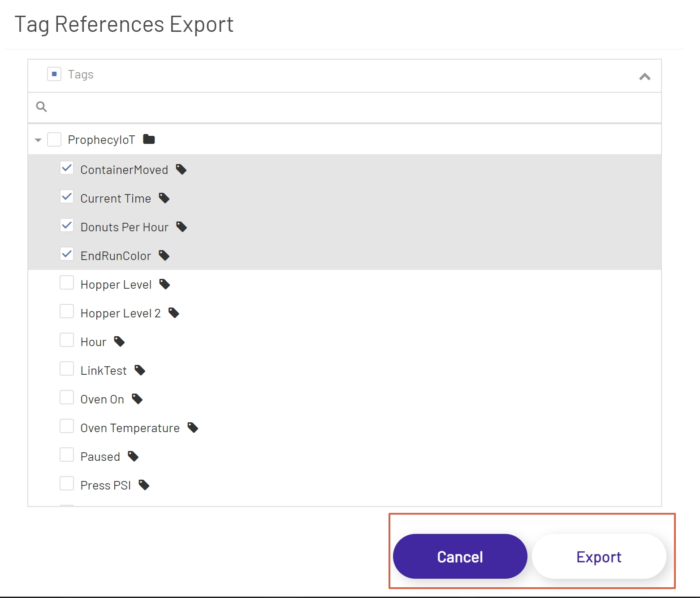This screenshot has width=700, height=598.
Task: Click the Current Time tag icon
Action: (164, 198)
